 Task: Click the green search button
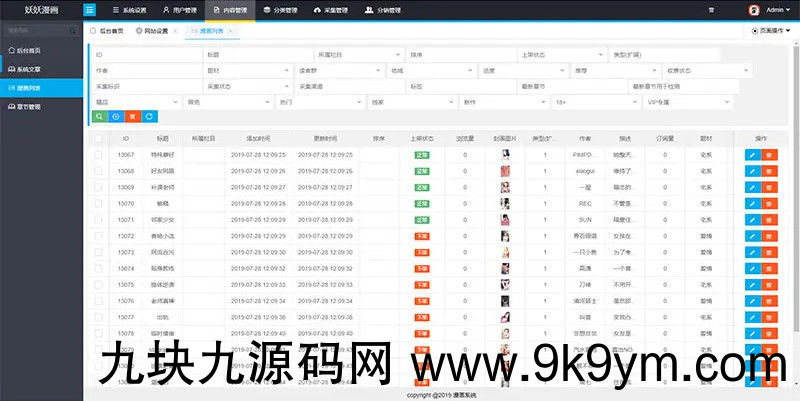pos(98,117)
